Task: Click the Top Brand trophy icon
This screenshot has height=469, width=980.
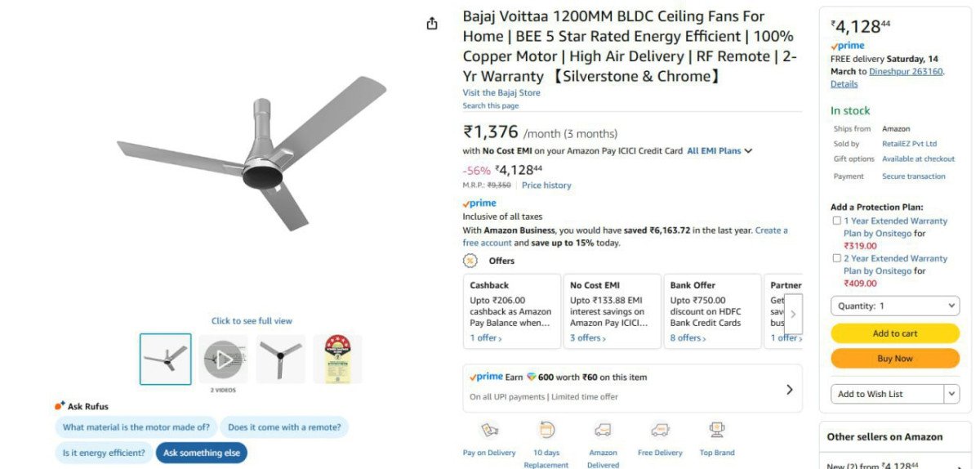Action: tap(717, 430)
